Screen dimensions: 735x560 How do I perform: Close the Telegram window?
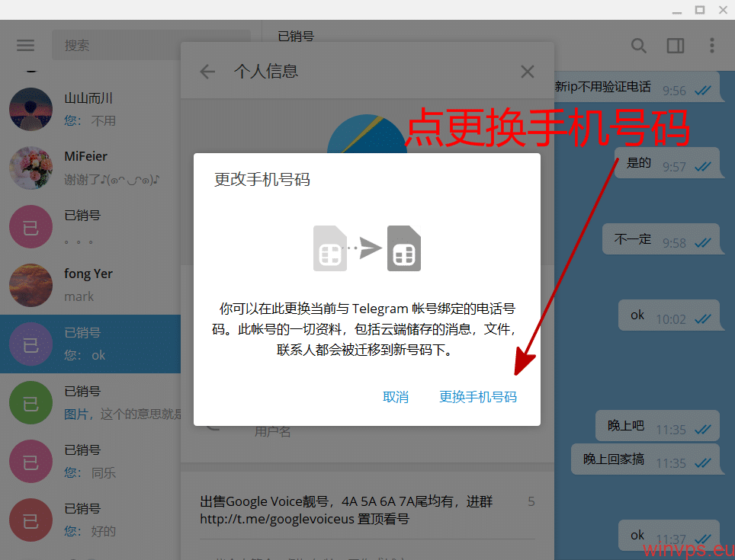pyautogui.click(x=723, y=10)
